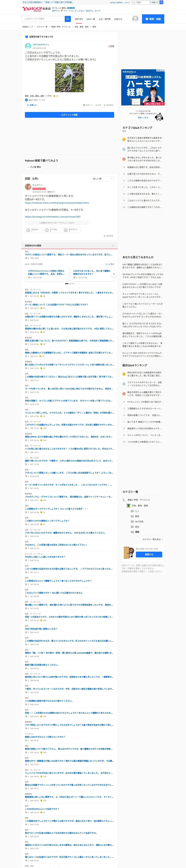Click the gold rank 1 badge in category ranking

(124, 139)
